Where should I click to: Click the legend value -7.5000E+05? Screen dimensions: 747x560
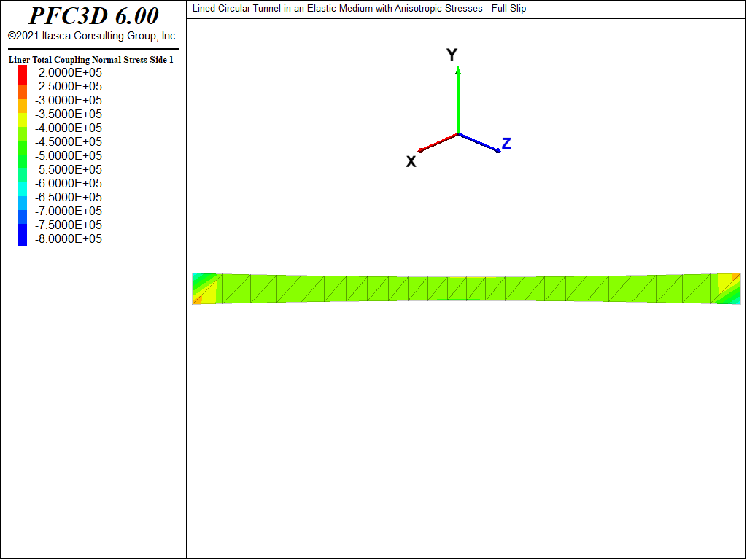69,225
